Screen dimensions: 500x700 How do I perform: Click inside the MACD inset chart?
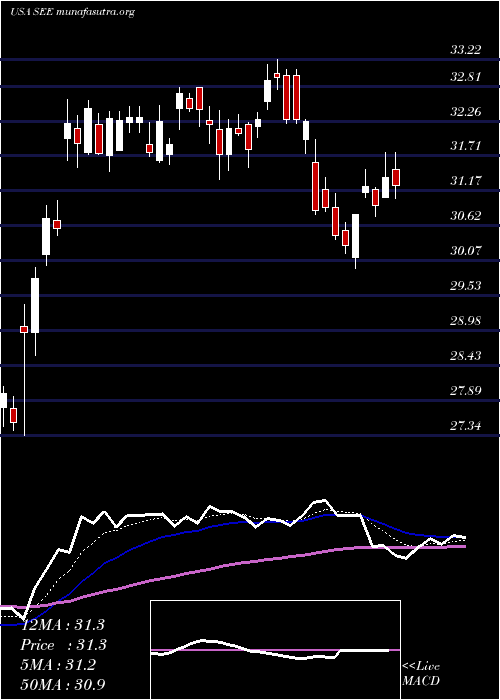click(x=275, y=650)
